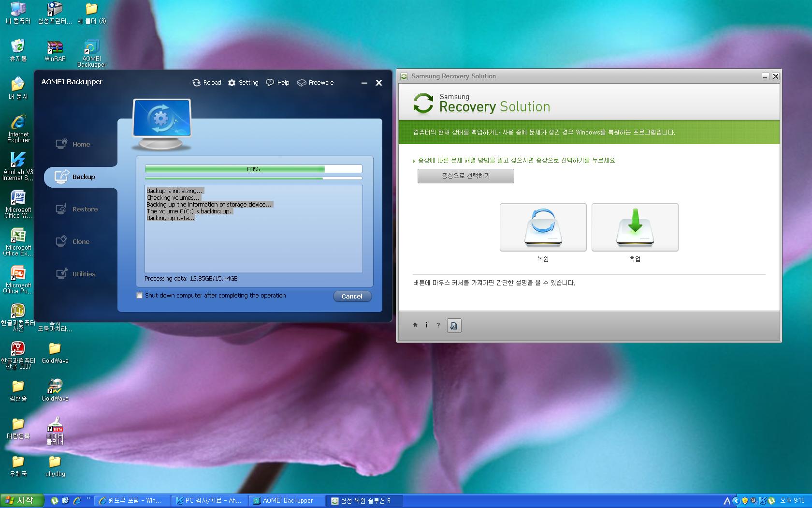The height and width of the screenshot is (508, 812).
Task: Click the language bar A icon in tray
Action: tap(726, 501)
